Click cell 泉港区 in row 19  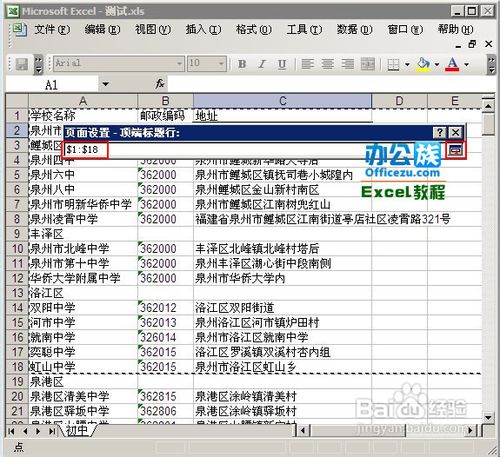tap(83, 382)
